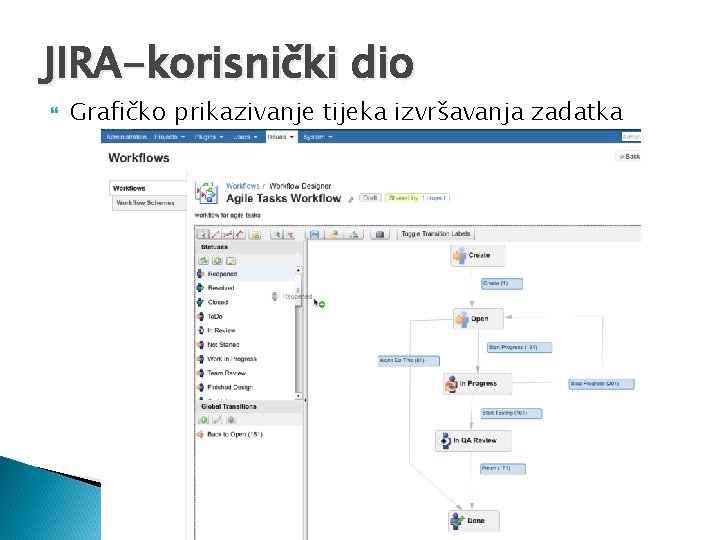Click the pencil edit icon beside workflow title

click(350, 200)
